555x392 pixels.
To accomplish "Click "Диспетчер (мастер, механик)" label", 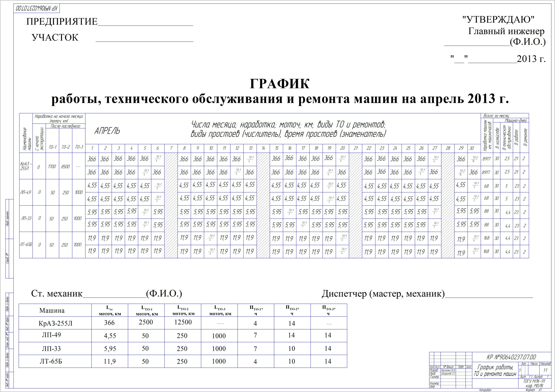I will pyautogui.click(x=383, y=294).
